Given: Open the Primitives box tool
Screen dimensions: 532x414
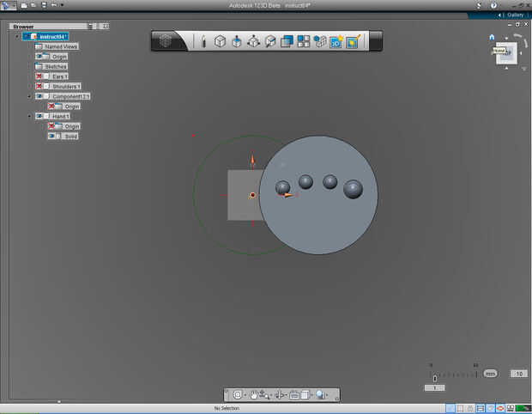Looking at the screenshot, I should 220,41.
